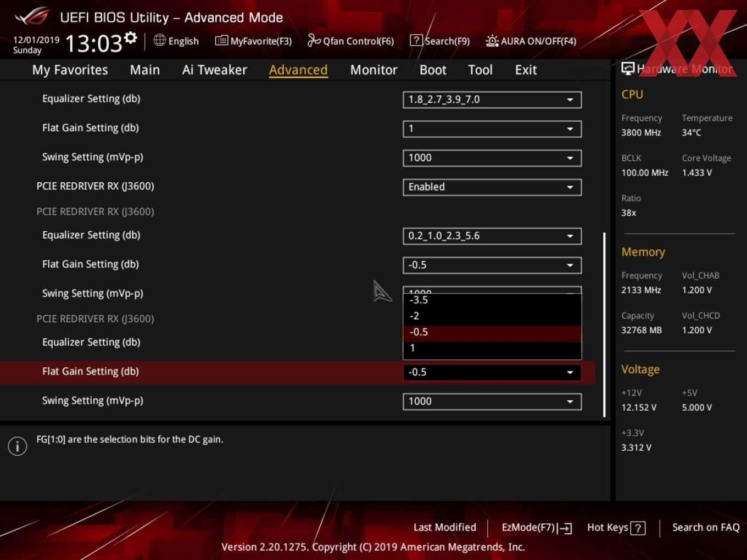Select PCIE REDRIVER RX (J3600) Enabled row label
The image size is (747, 560).
click(x=95, y=186)
